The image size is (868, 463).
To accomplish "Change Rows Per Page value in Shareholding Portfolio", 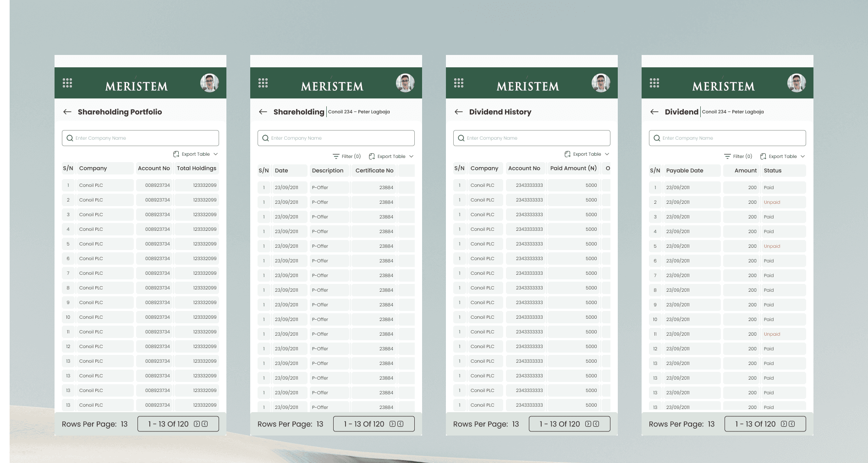I will tap(124, 424).
